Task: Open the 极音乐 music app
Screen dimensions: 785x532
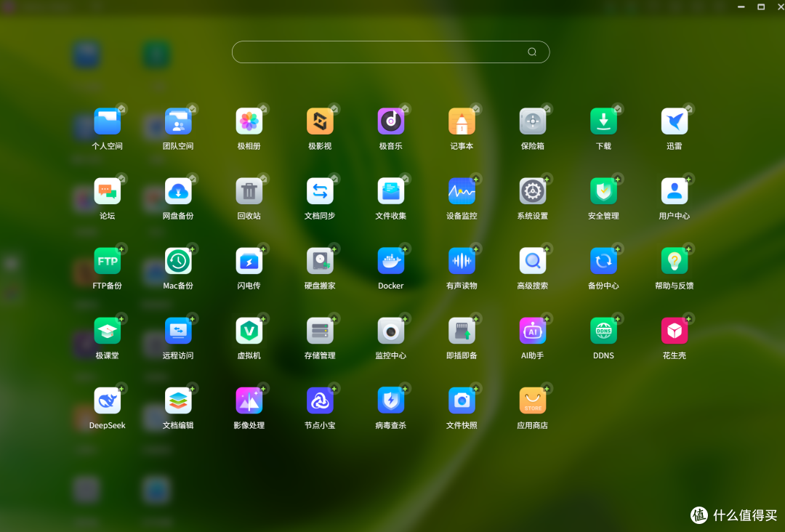Action: click(x=390, y=121)
